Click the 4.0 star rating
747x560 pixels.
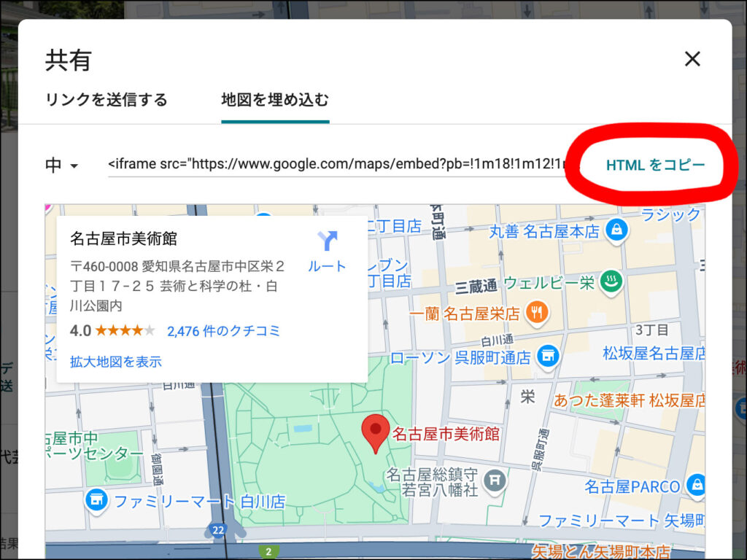[112, 330]
